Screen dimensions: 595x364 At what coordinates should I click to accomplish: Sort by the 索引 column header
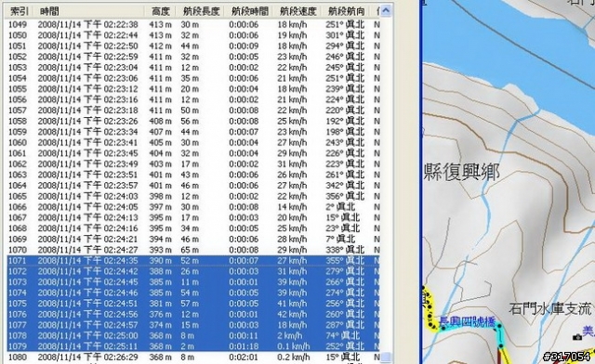pyautogui.click(x=20, y=11)
